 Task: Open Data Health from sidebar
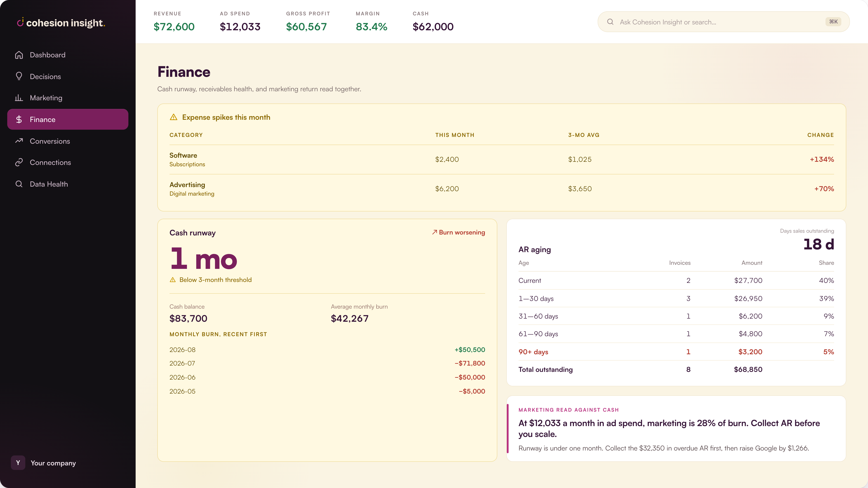click(68, 184)
